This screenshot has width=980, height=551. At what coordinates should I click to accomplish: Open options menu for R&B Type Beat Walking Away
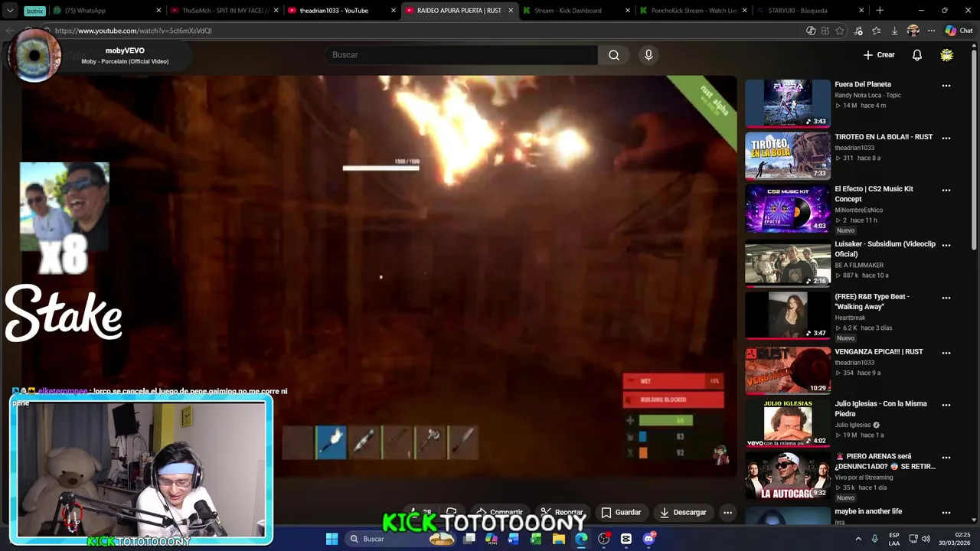coord(946,298)
